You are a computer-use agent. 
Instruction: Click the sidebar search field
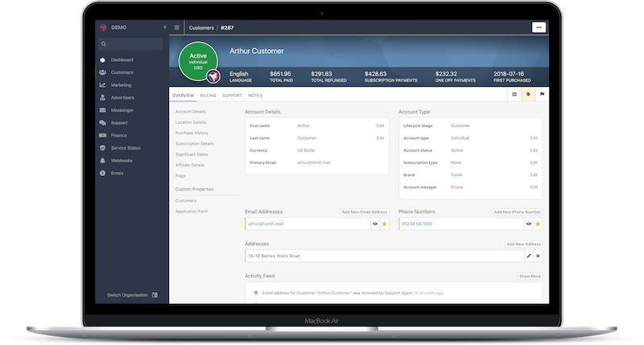tap(132, 43)
